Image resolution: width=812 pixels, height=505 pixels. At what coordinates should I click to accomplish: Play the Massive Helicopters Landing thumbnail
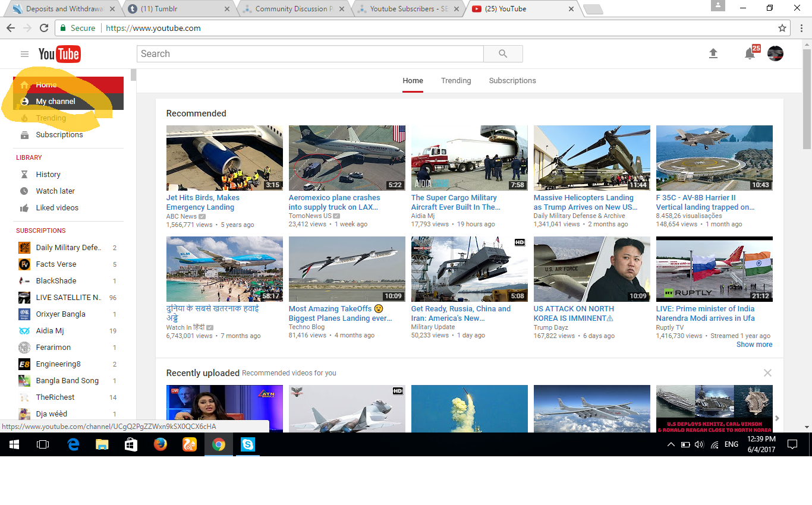pyautogui.click(x=592, y=158)
